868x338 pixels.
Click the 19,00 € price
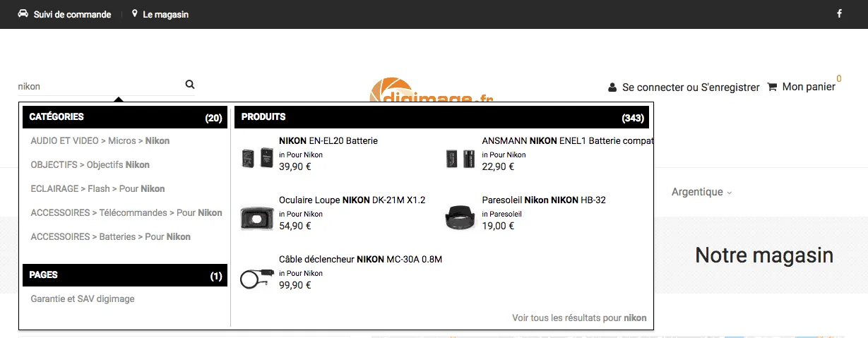click(498, 226)
